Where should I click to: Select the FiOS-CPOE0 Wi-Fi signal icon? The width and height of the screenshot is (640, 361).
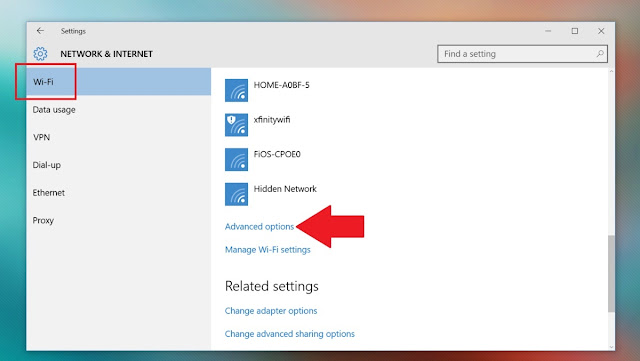point(236,159)
